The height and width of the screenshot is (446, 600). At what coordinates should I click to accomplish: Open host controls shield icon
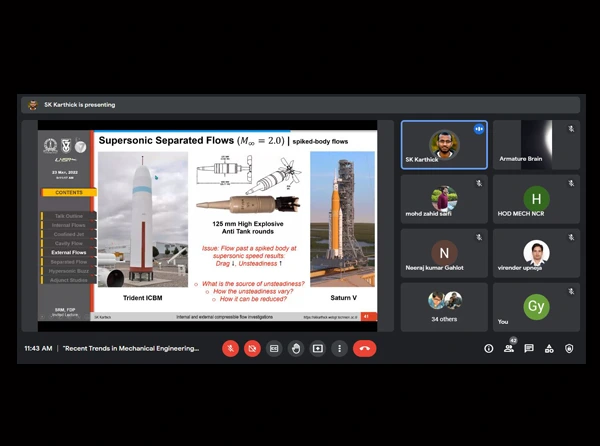(569, 348)
